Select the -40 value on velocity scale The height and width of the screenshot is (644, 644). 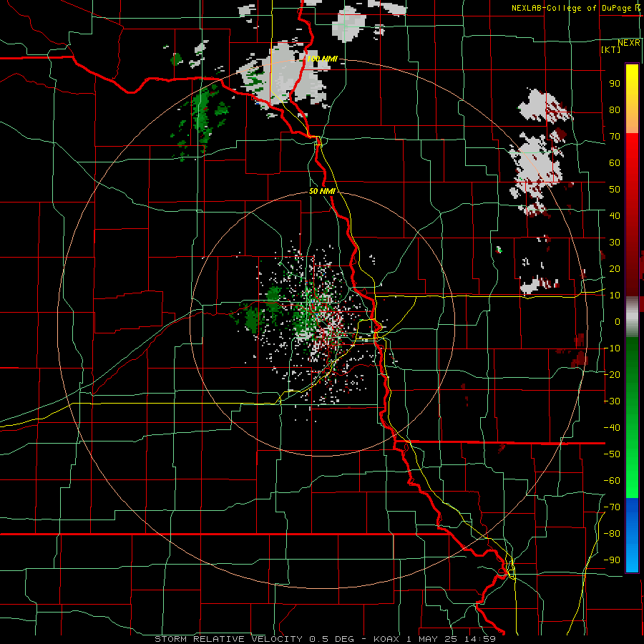(x=612, y=428)
